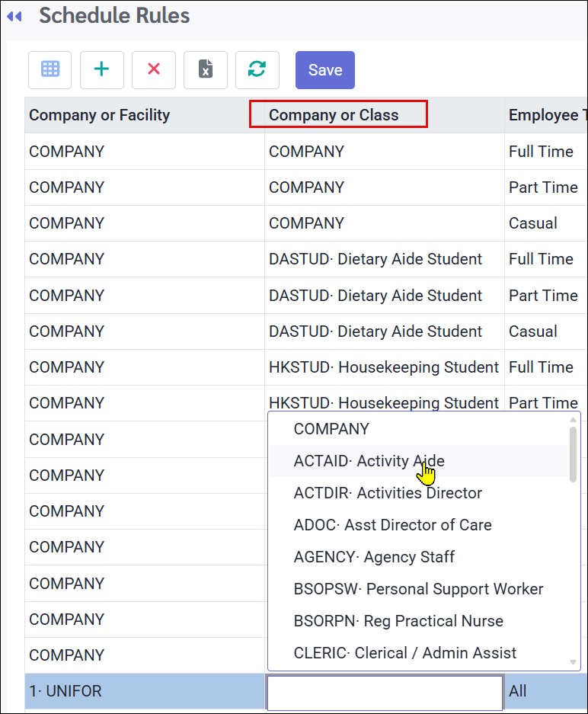This screenshot has height=714, width=588.
Task: Click dropdown scroll down arrow
Action: 573,662
